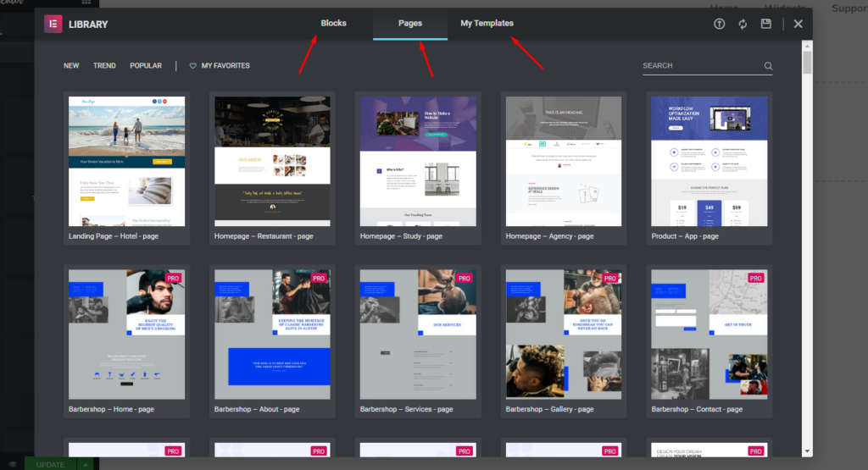Viewport: 868px width, 470px height.
Task: Filter templates by POPULAR
Action: coord(146,66)
